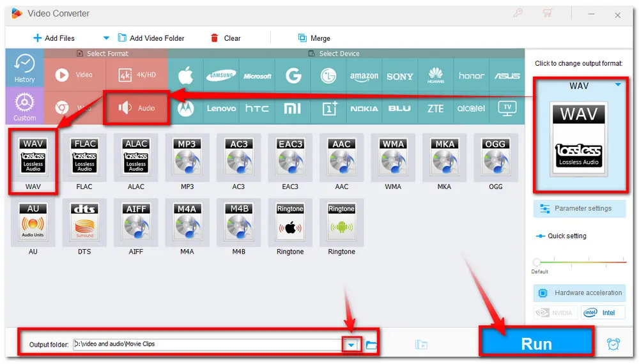Click the Output folder path field

pyautogui.click(x=208, y=344)
